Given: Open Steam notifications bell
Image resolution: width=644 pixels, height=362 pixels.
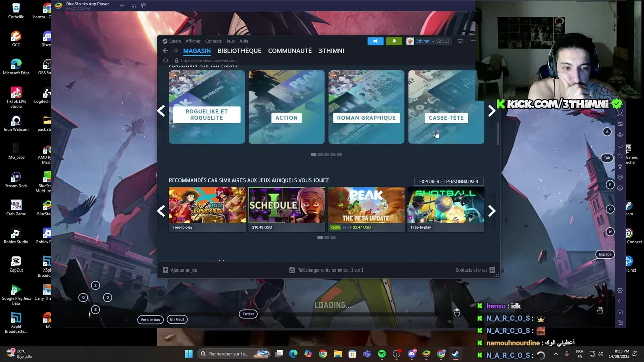Looking at the screenshot, I should click(394, 41).
